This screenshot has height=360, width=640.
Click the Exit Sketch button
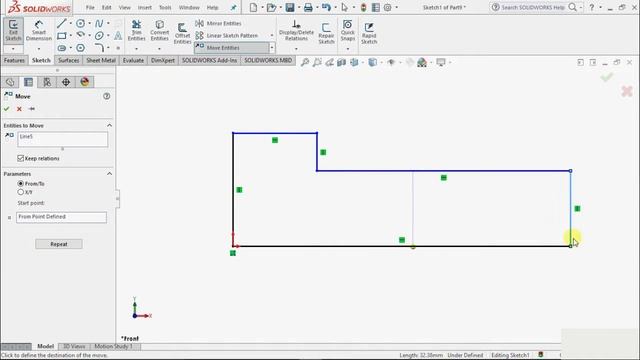pyautogui.click(x=13, y=30)
